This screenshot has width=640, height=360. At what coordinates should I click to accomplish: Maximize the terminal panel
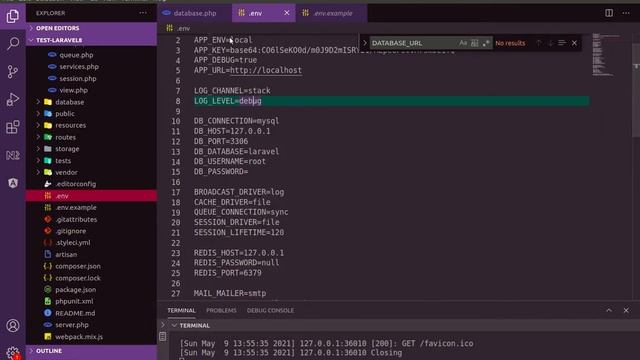click(609, 310)
